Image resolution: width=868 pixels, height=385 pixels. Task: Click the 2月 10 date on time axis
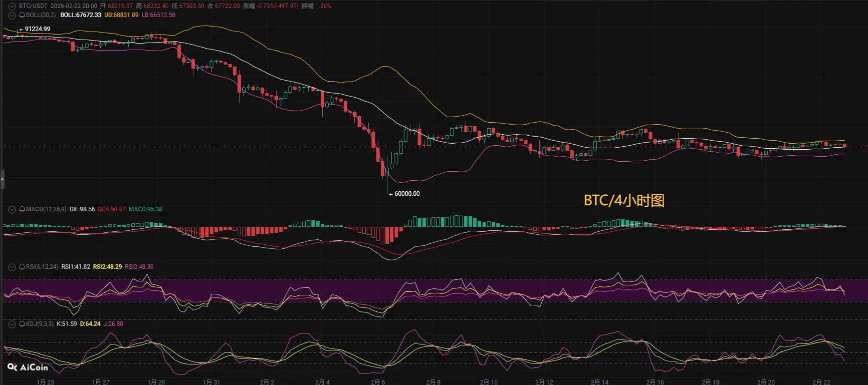(x=489, y=382)
